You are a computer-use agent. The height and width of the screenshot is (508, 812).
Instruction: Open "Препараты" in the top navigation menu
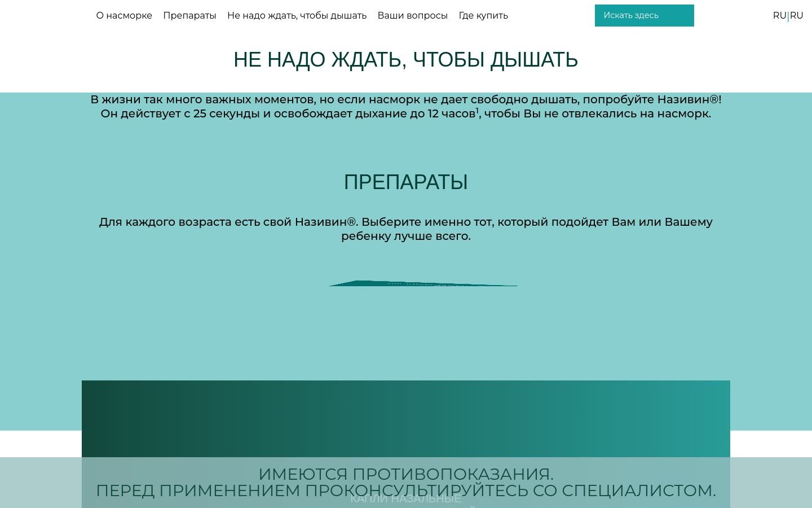pyautogui.click(x=189, y=16)
